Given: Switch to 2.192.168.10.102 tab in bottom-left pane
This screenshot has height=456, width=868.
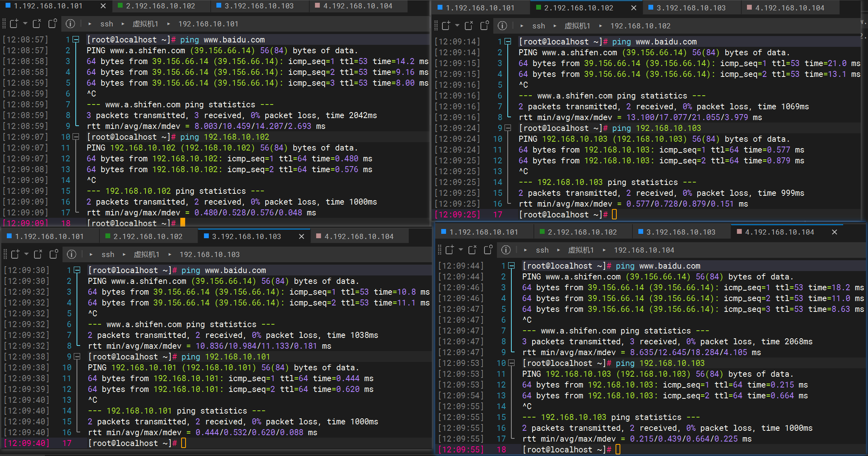Looking at the screenshot, I should pyautogui.click(x=148, y=237).
